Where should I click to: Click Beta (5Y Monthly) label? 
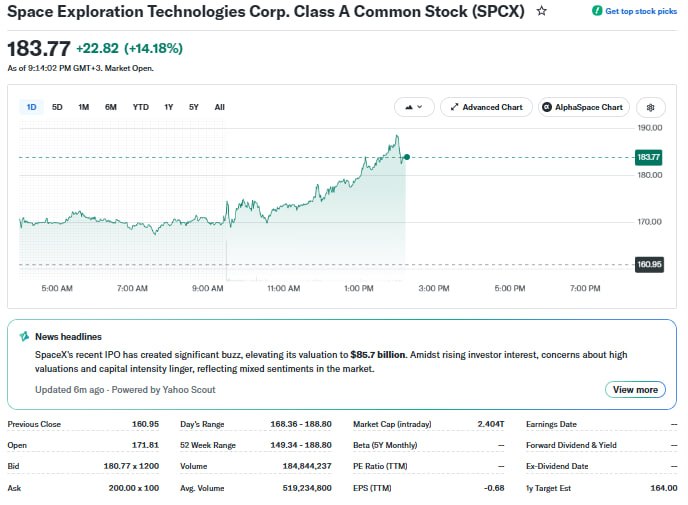point(385,445)
